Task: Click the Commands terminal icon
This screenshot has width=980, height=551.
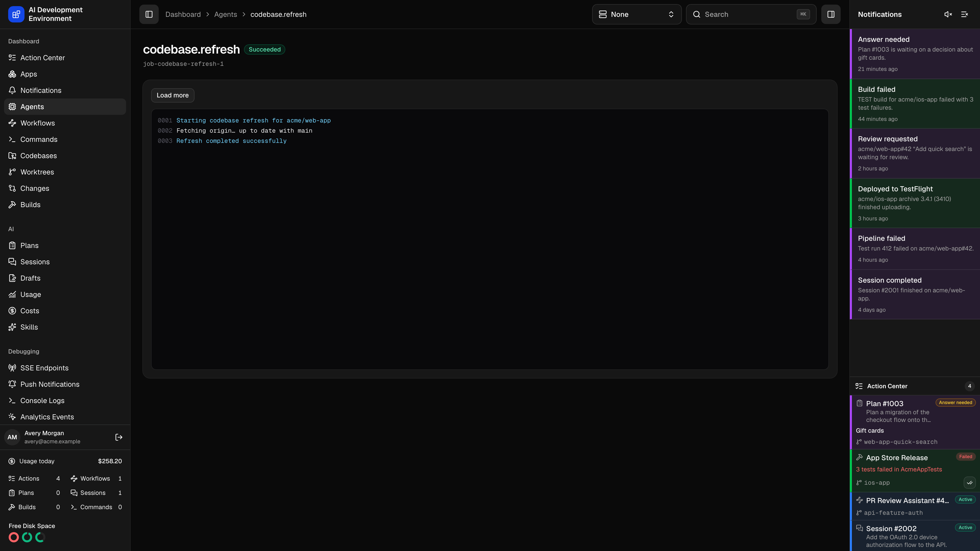Action: [12, 140]
